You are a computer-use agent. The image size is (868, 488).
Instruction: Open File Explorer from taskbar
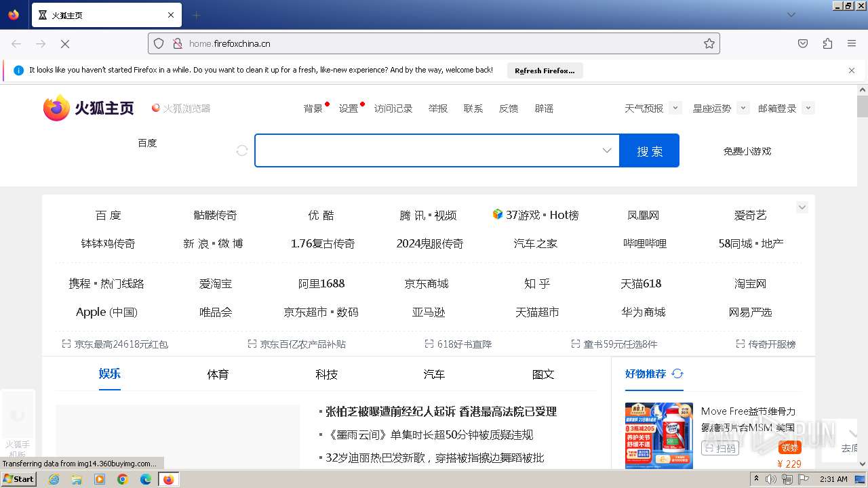coord(77,479)
